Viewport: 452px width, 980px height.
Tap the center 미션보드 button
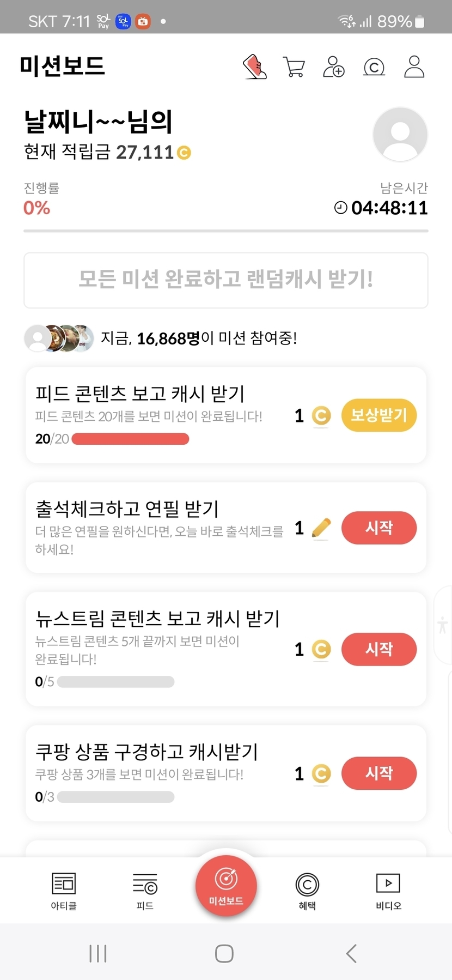pyautogui.click(x=226, y=886)
